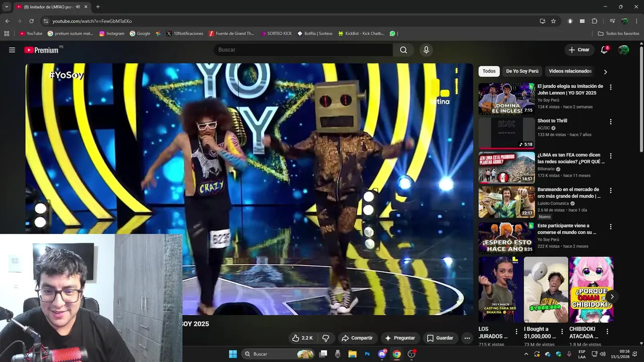Open the Barateando en el mercado video thumbnail
The width and height of the screenshot is (644, 362).
point(506,202)
